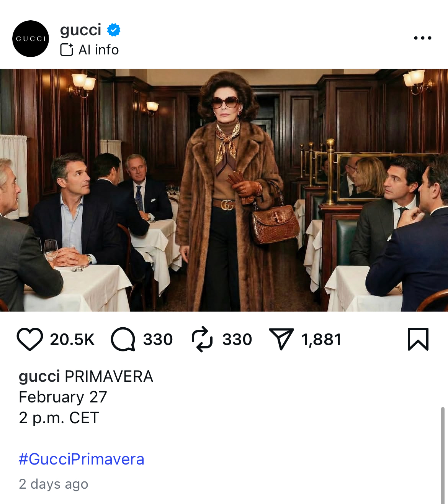Save the post with bookmark icon

(x=418, y=339)
